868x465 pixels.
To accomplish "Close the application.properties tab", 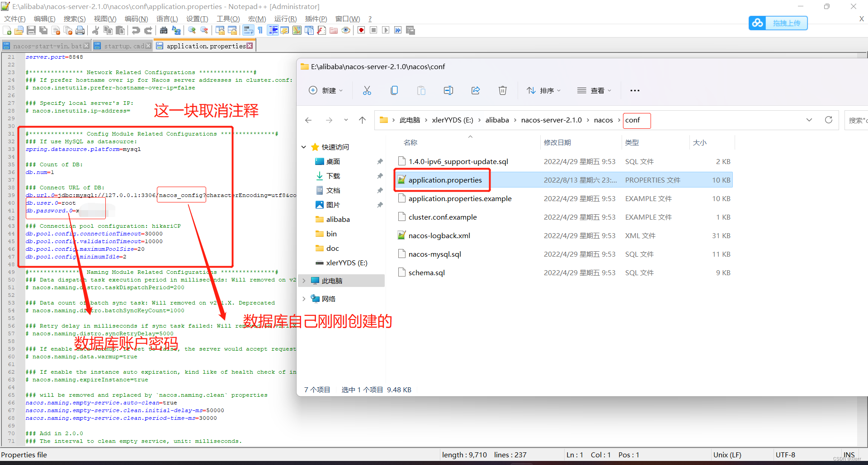I will 250,46.
